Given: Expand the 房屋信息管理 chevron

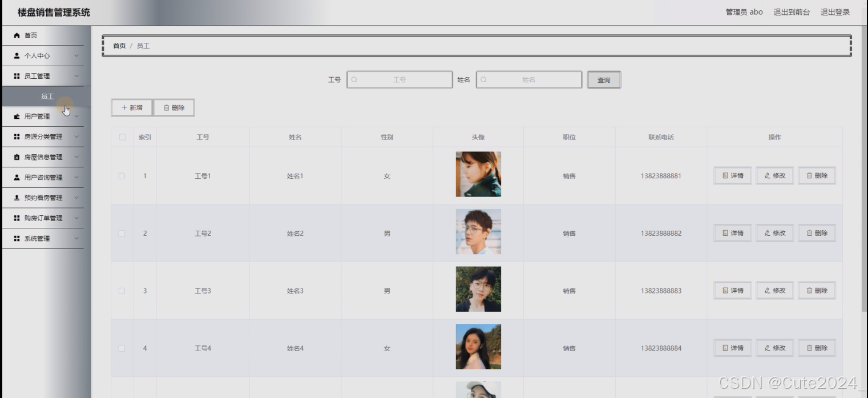Looking at the screenshot, I should pyautogui.click(x=76, y=157).
